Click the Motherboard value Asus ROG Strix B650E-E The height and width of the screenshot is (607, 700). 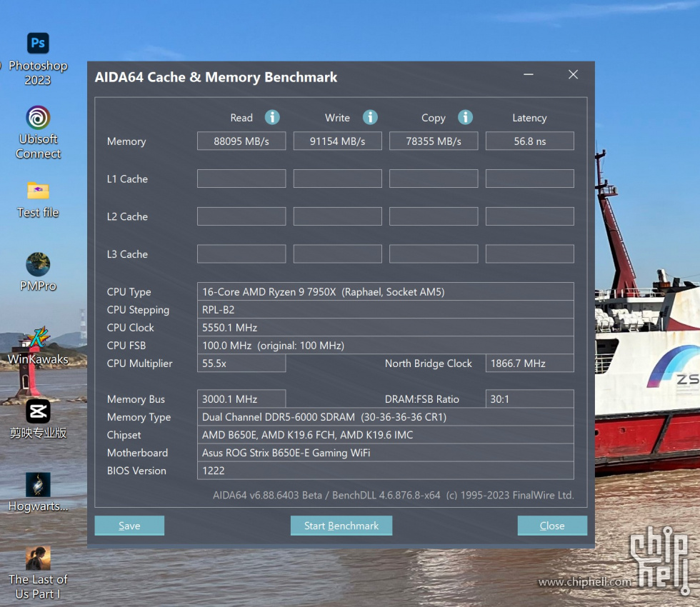point(386,453)
